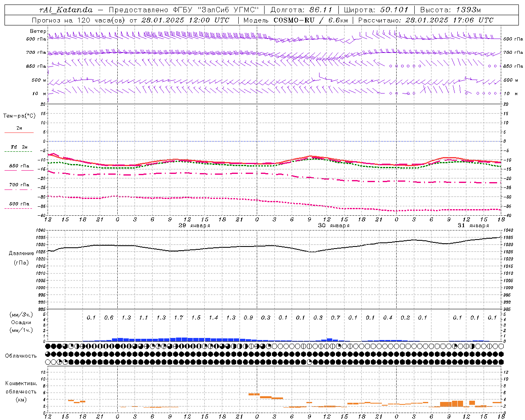The height and width of the screenshot is (420, 525).
Task: Click the precipitation value "0.4"
Action: tap(388, 317)
